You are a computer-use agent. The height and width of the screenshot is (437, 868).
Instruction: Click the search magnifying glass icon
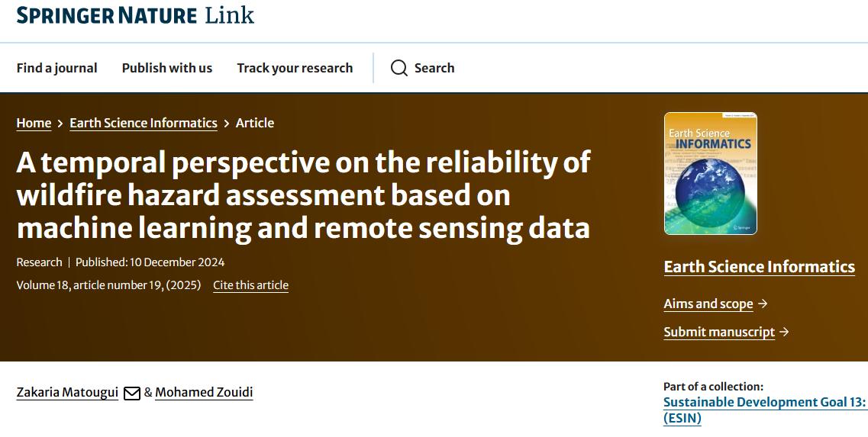coord(399,68)
